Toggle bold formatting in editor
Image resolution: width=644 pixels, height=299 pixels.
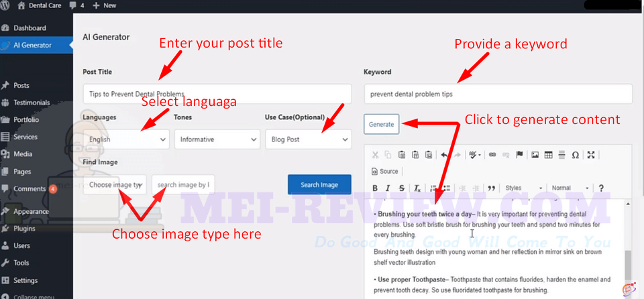[x=375, y=188]
